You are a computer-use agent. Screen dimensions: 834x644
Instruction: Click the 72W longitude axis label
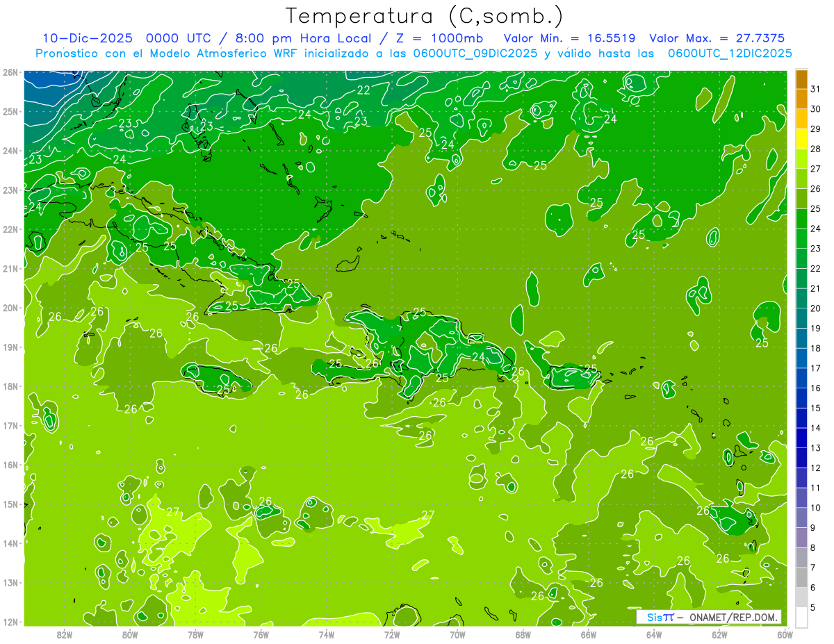pyautogui.click(x=392, y=634)
